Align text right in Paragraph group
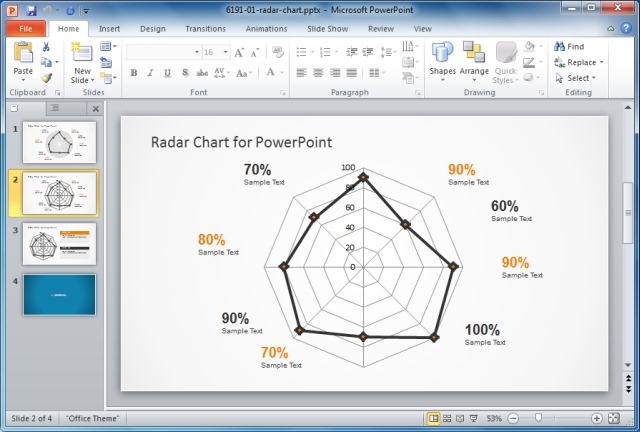 (335, 73)
